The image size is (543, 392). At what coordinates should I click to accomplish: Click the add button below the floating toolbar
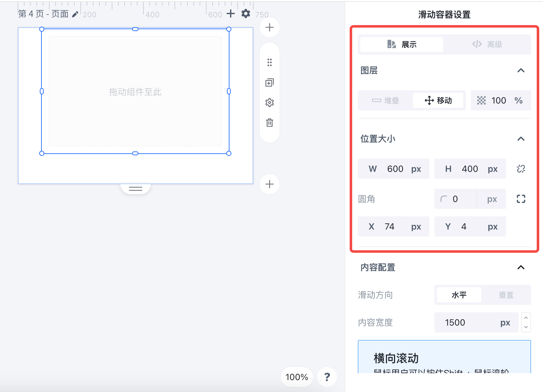tap(270, 184)
